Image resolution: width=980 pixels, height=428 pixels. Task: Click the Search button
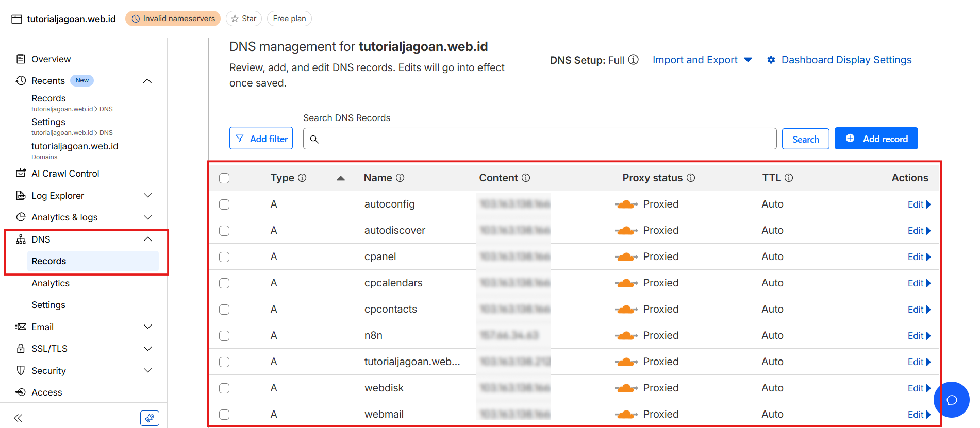(806, 139)
